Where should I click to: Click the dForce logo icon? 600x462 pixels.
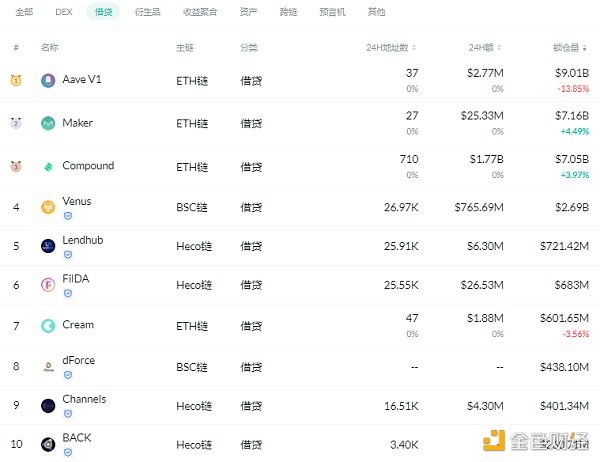click(x=48, y=367)
